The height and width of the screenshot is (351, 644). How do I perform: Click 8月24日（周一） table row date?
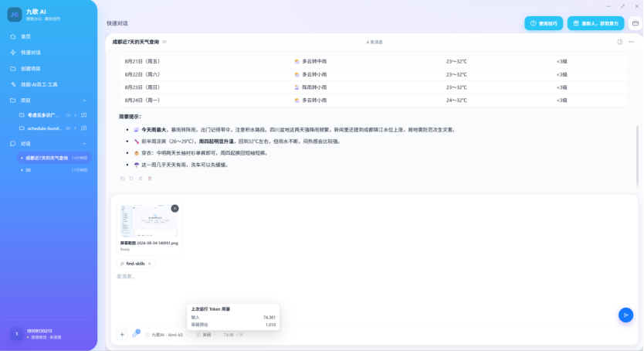(x=142, y=101)
